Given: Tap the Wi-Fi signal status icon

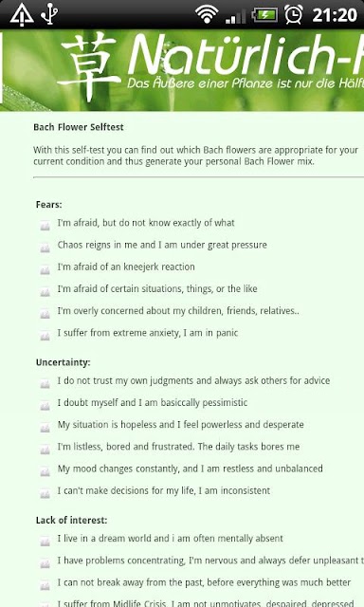Looking at the screenshot, I should tap(207, 15).
